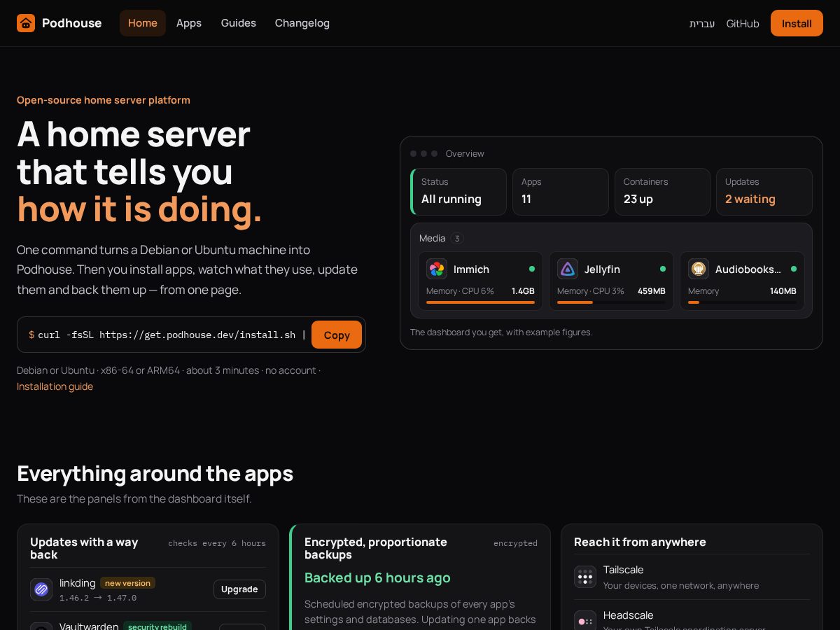Open the GitHub link
Image resolution: width=840 pixels, height=630 pixels.
pyautogui.click(x=743, y=24)
